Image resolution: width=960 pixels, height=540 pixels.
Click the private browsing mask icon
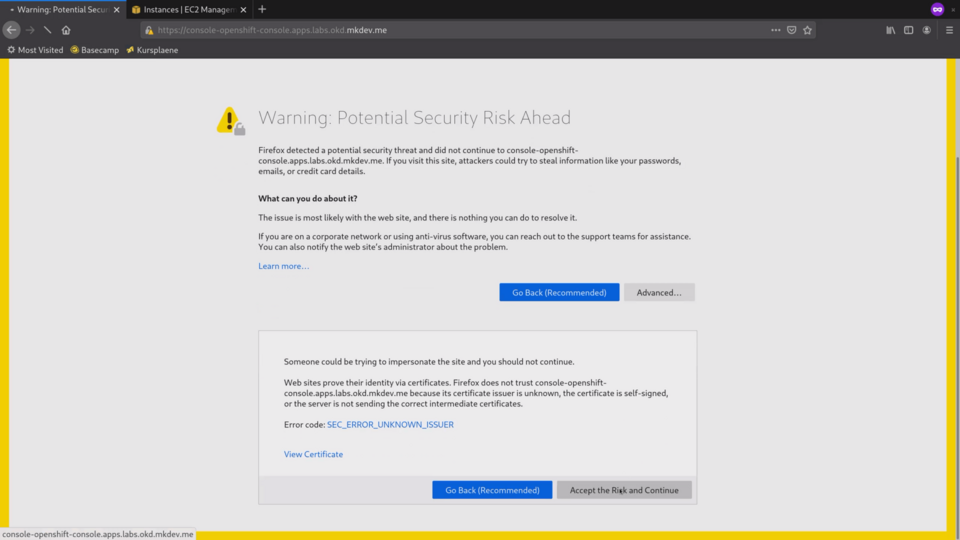pyautogui.click(x=937, y=9)
